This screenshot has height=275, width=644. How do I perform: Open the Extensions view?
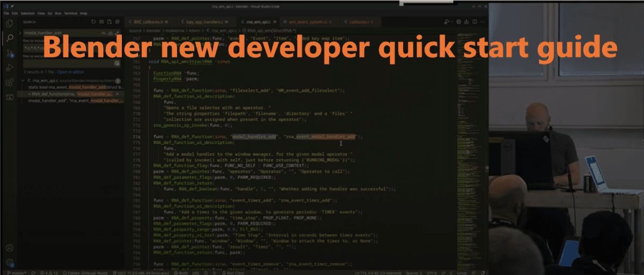[x=10, y=83]
